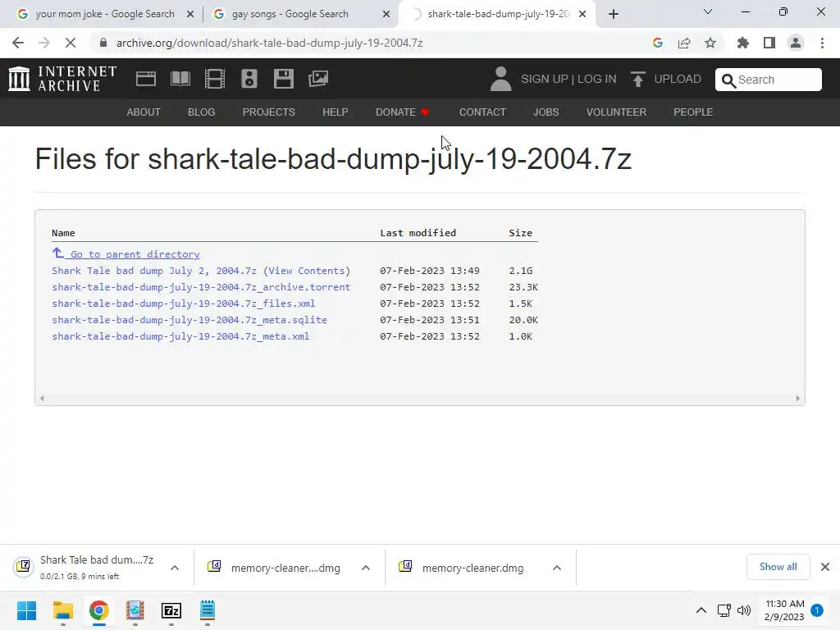Close the downloads bar
Viewport: 840px width, 630px height.
[x=825, y=567]
